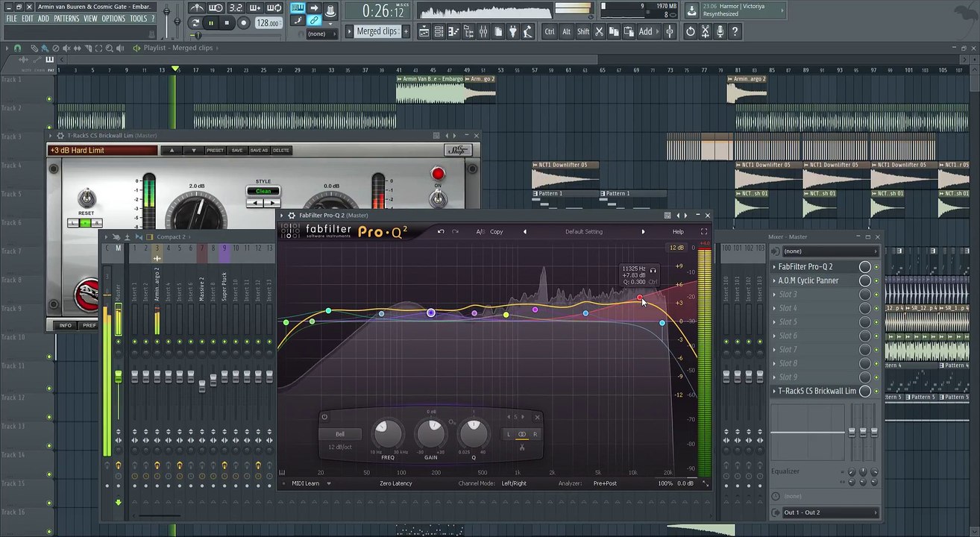980x537 pixels.
Task: Select the L channel button of the band
Action: (509, 434)
